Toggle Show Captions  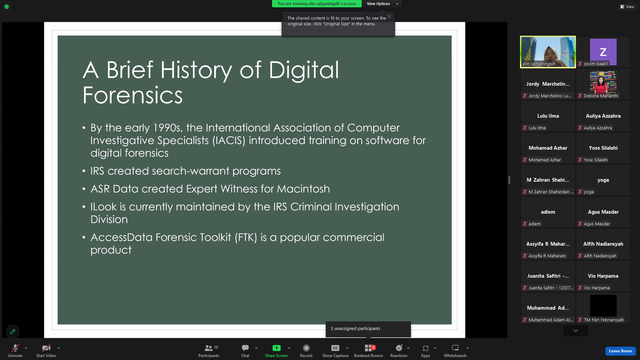(335, 350)
